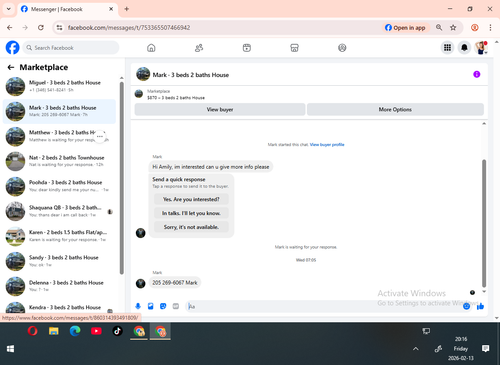This screenshot has height=365, width=500.
Task: Record a voice clip with microphone icon
Action: pyautogui.click(x=138, y=306)
